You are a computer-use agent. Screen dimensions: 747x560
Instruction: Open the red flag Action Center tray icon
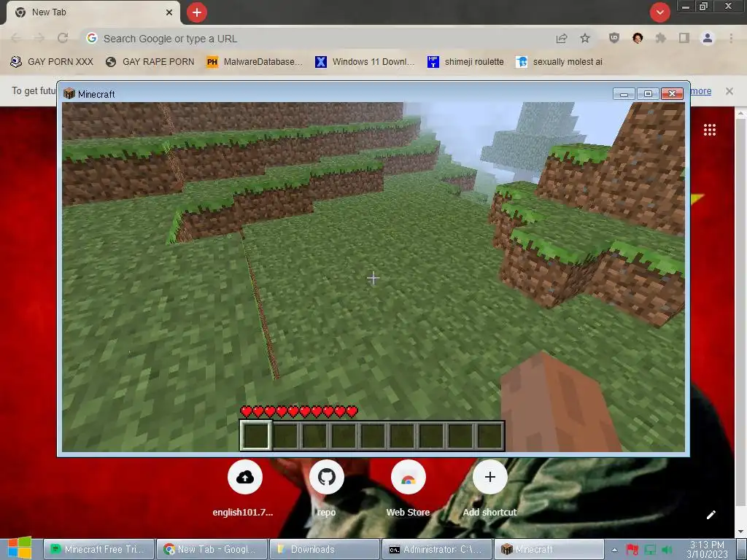click(632, 550)
